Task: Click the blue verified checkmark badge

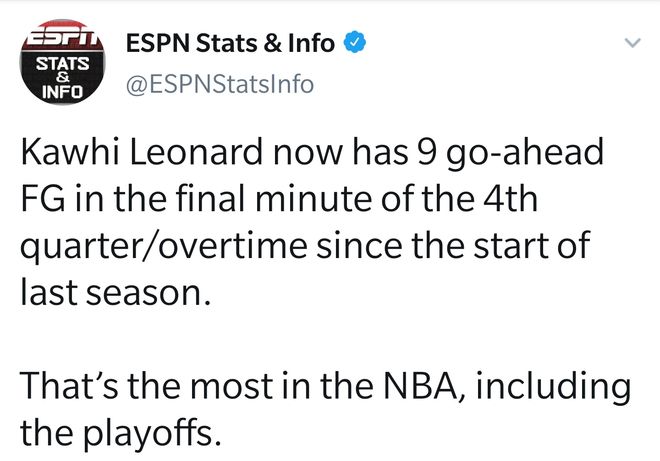Action: (x=355, y=42)
